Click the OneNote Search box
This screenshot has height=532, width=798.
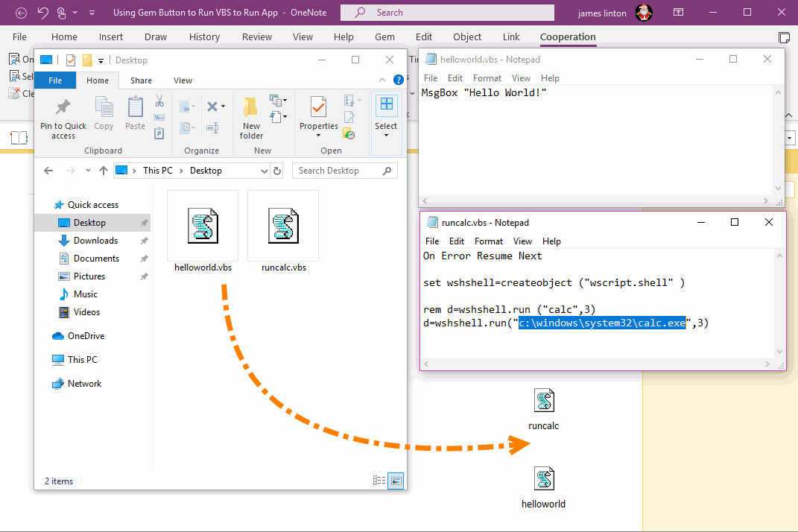(x=447, y=13)
